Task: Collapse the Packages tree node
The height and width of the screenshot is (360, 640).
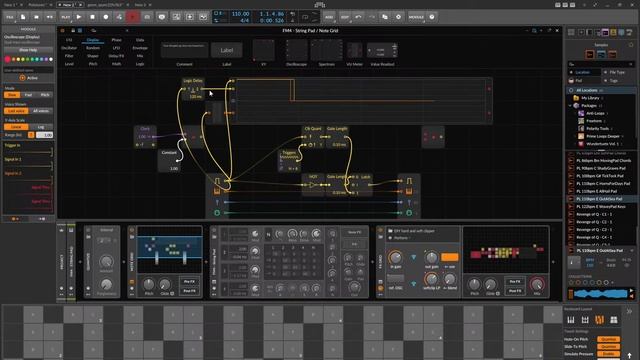Action: pyautogui.click(x=570, y=106)
